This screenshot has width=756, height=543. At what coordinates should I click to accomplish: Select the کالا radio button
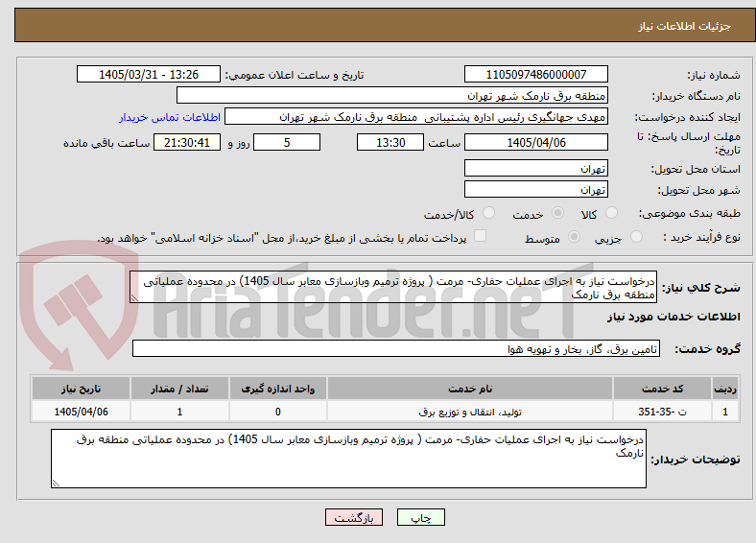click(x=611, y=213)
